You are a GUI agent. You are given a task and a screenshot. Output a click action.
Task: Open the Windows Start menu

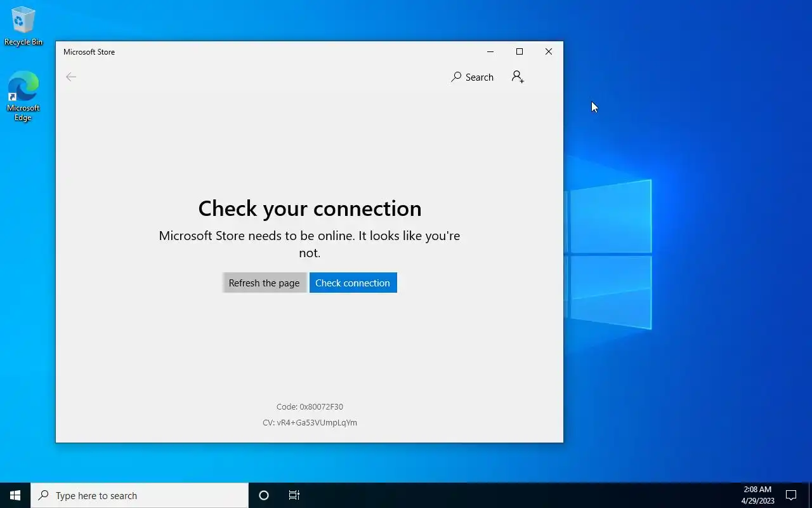(15, 495)
